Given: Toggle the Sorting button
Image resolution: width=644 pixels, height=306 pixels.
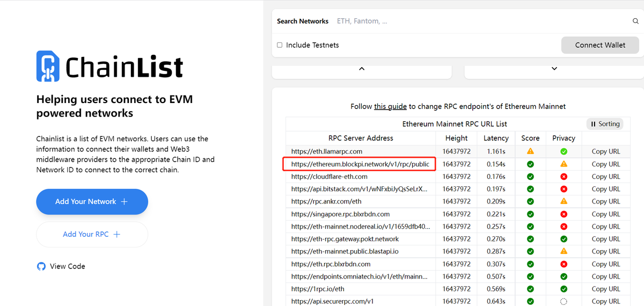Looking at the screenshot, I should pyautogui.click(x=605, y=124).
